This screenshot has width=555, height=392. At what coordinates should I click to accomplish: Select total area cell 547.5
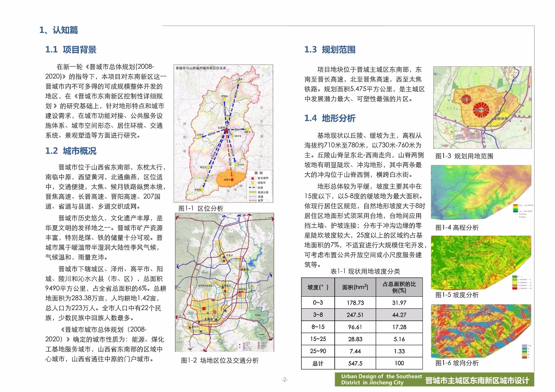click(x=355, y=363)
